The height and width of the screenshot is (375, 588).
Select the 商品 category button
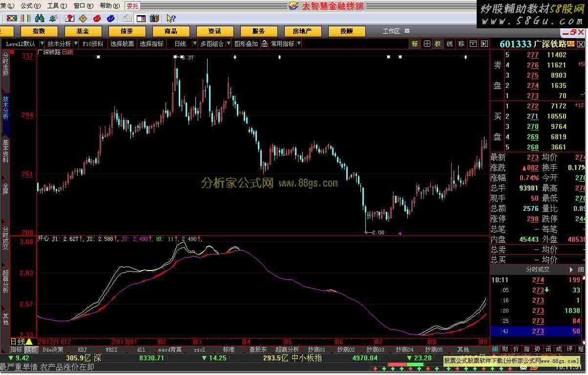point(171,31)
